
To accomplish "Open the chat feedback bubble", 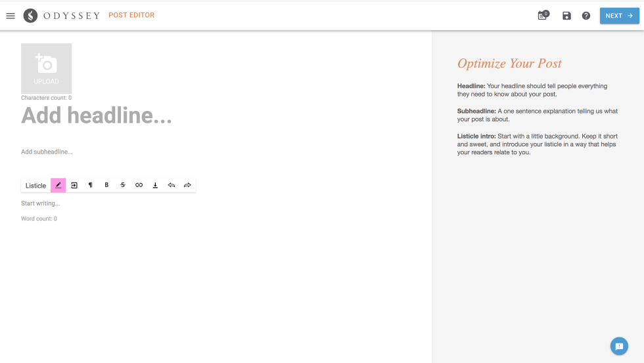I will point(619,346).
